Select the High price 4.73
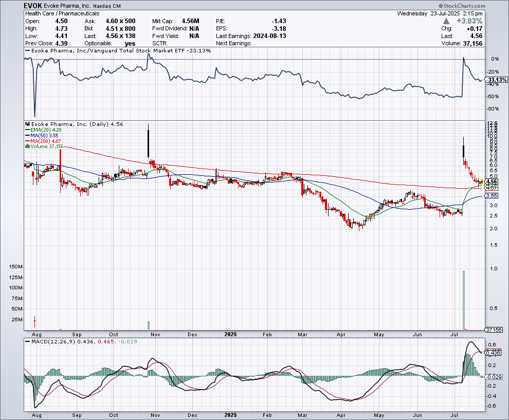 point(61,29)
